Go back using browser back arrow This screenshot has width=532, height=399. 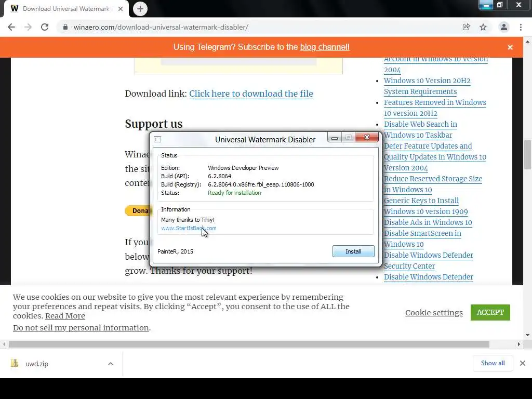tap(11, 27)
